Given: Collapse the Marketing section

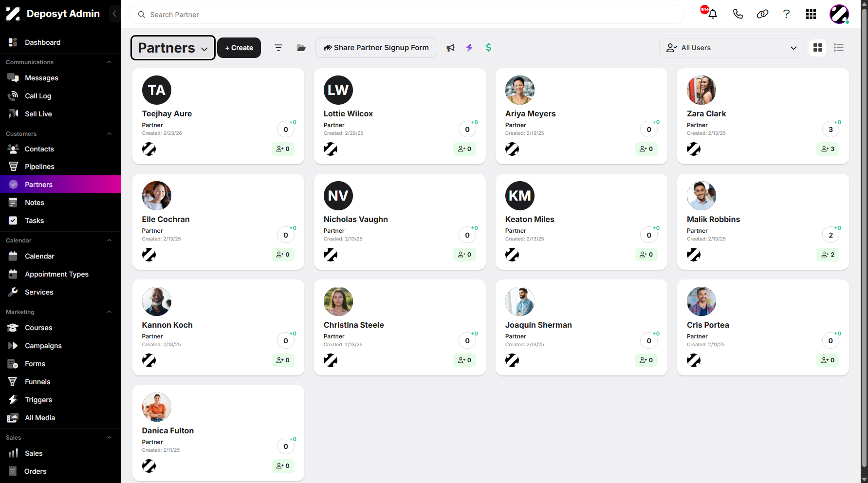Looking at the screenshot, I should click(110, 312).
